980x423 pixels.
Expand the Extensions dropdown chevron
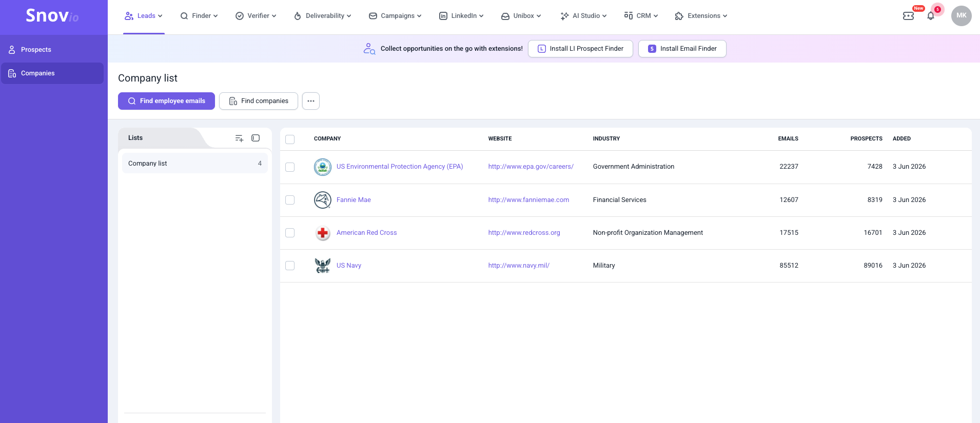725,16
